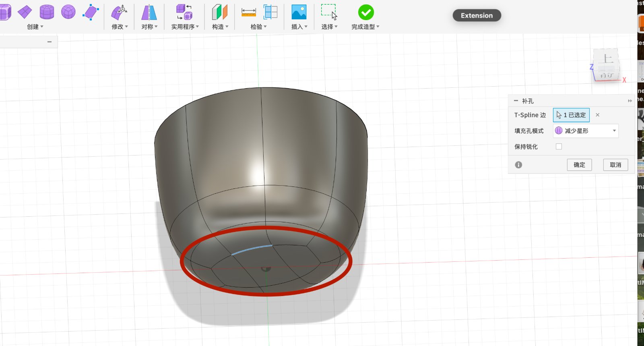
Task: Open the 实用程序 dropdown menu
Action: 185,27
